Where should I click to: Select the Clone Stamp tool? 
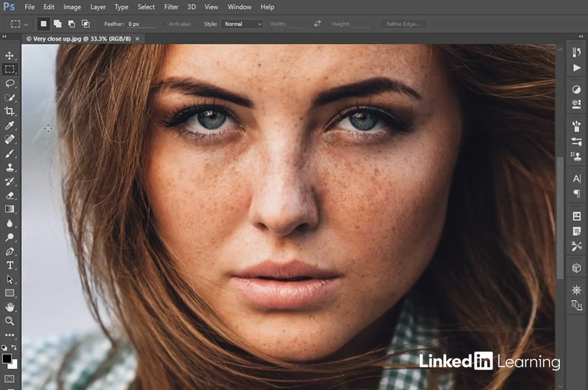click(10, 167)
